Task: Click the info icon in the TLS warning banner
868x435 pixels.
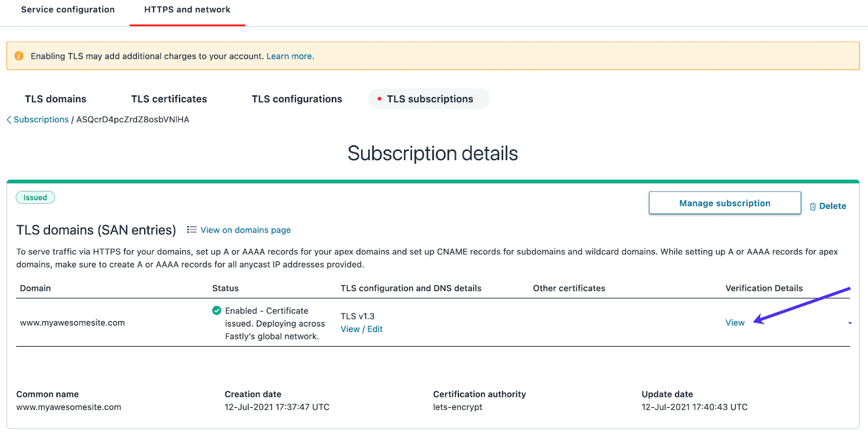Action: pyautogui.click(x=19, y=55)
